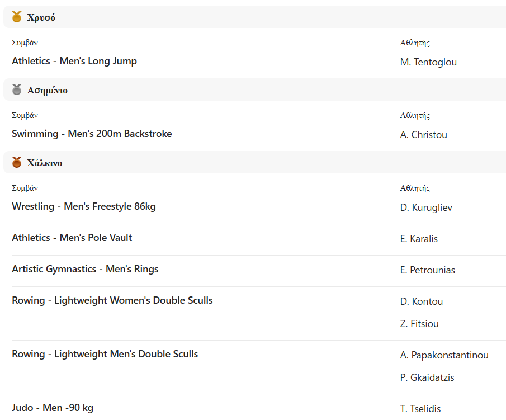Select Athletics - Men's Pole Vault row
506x420 pixels.
tap(259, 239)
